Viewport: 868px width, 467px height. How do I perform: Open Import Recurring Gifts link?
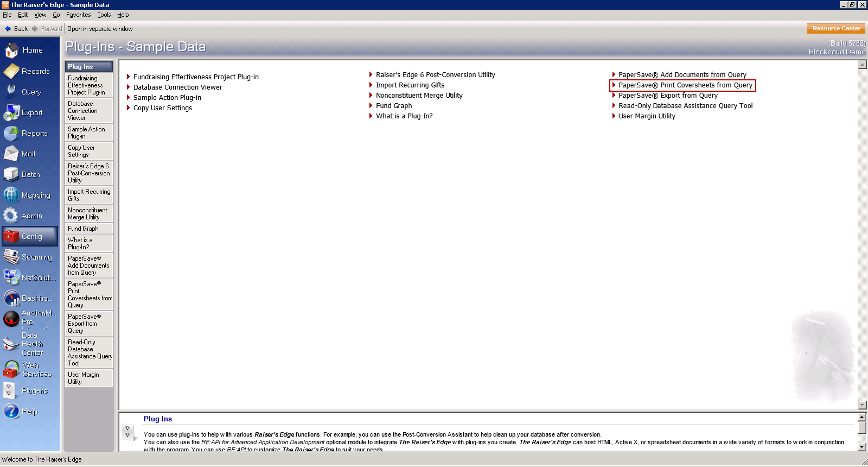click(410, 85)
